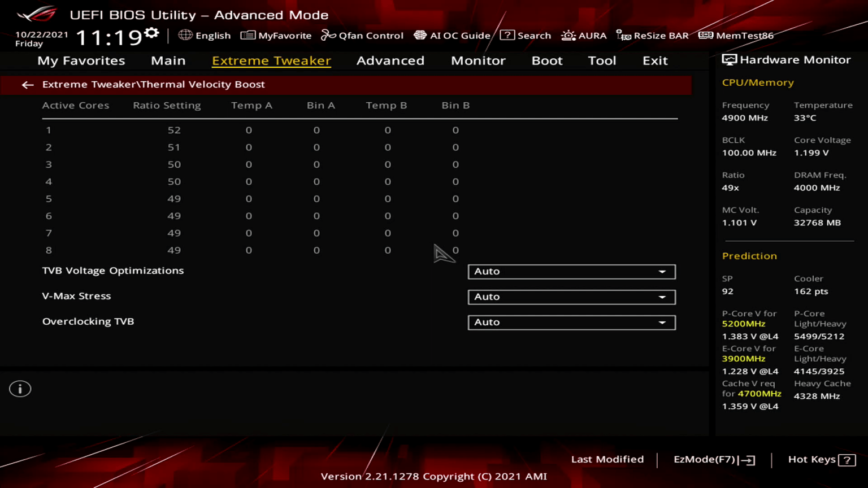Click the ReSize BAR icon

[623, 36]
